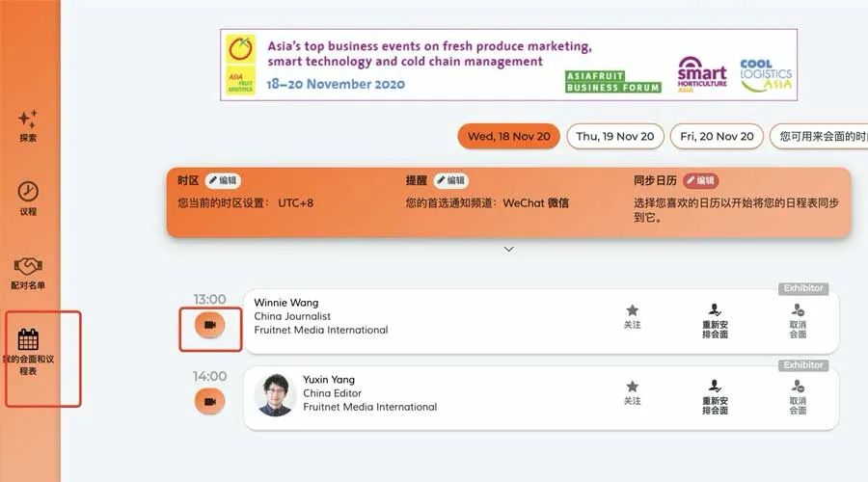Edit the 同步日历 calendar sync setting

700,180
